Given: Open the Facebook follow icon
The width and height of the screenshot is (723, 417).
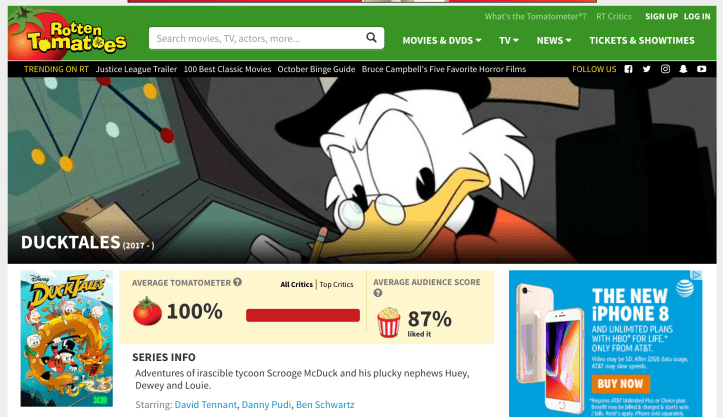Looking at the screenshot, I should [628, 69].
